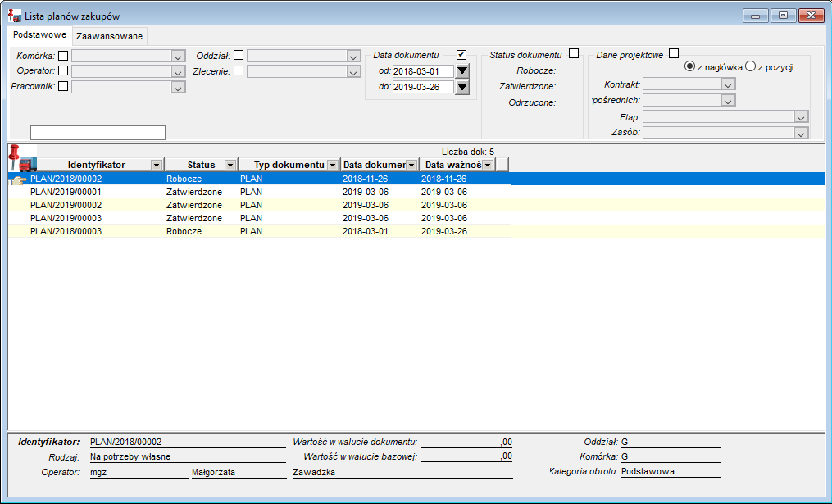
Task: Click the 'Na potrzeby własne' Rodzaj value
Action: (x=130, y=456)
